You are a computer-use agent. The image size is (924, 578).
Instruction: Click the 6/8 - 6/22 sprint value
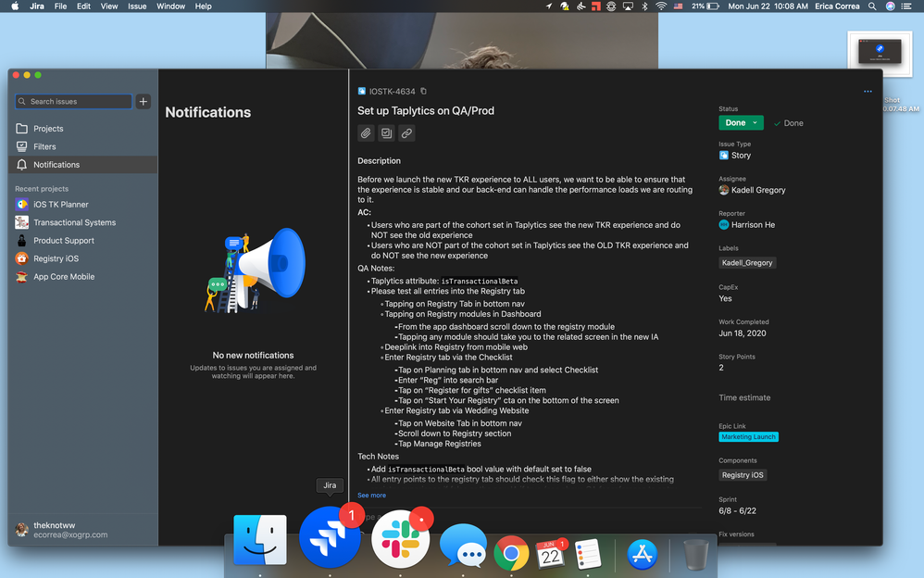(x=738, y=510)
